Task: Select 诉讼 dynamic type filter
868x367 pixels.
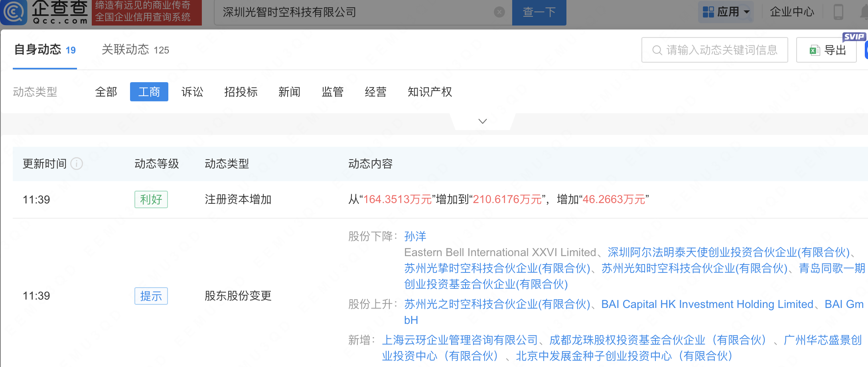Action: tap(192, 92)
